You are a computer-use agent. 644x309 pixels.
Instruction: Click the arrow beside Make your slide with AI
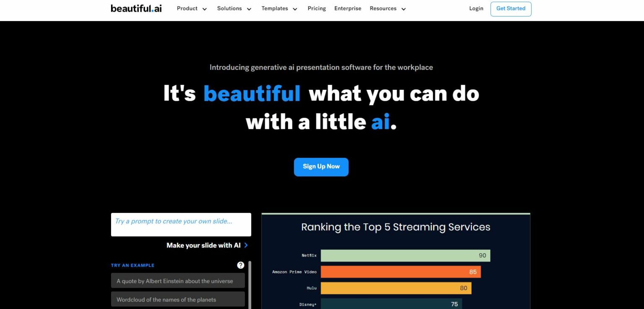click(x=247, y=245)
